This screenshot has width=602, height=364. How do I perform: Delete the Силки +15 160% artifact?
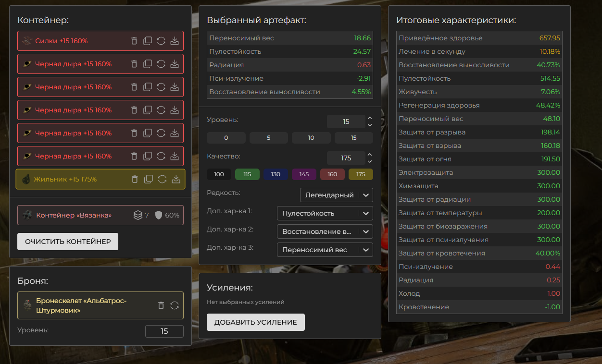click(x=134, y=41)
